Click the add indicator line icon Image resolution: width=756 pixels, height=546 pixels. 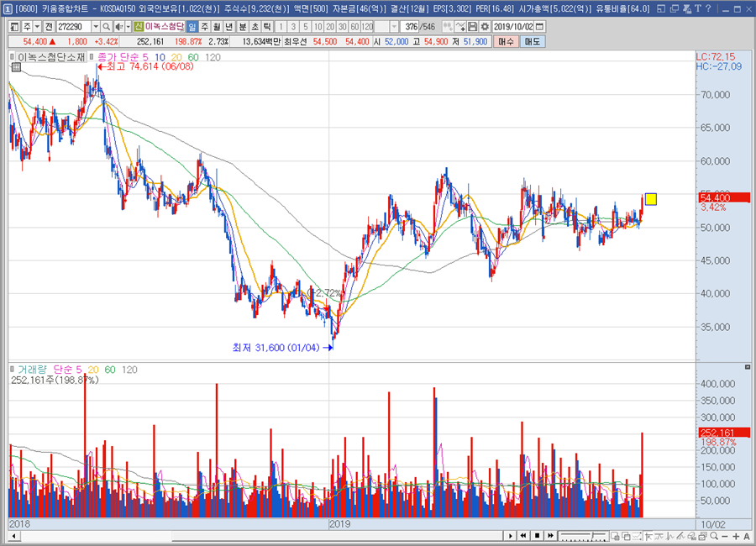[460, 27]
